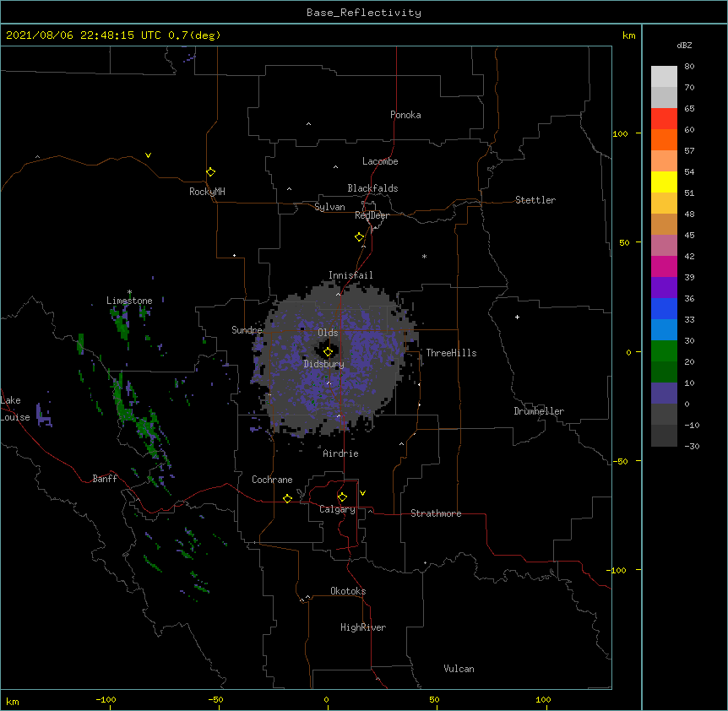Select the light grey 80 dBZ legend swatch
The height and width of the screenshot is (711, 728).
(x=664, y=77)
